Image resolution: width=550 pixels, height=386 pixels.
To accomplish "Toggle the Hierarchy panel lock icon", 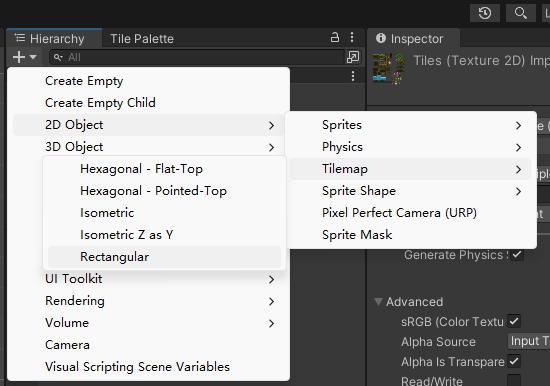I will [x=335, y=38].
